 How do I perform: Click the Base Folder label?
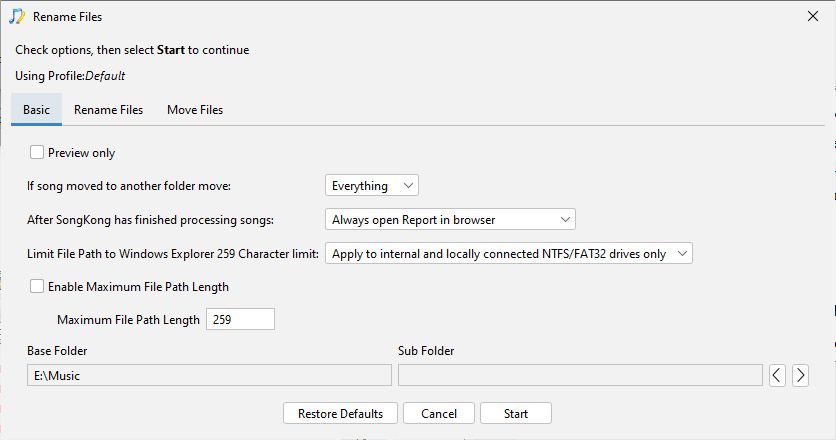pos(57,351)
